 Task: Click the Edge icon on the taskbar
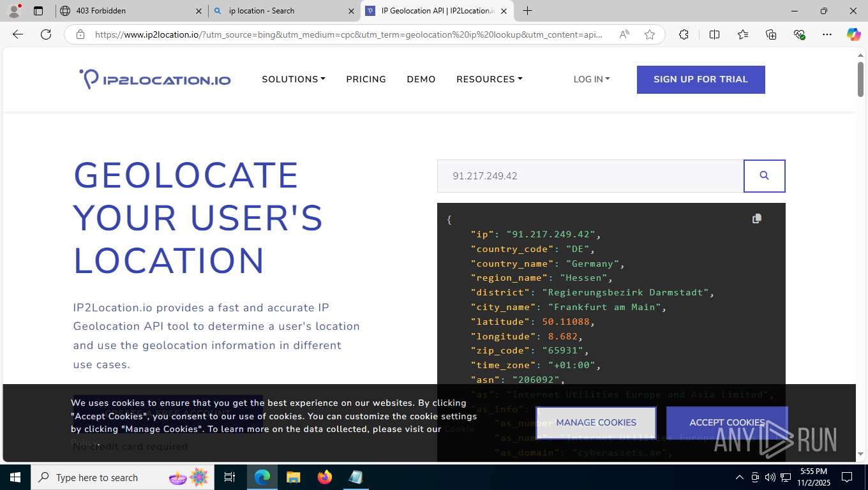coord(262,477)
